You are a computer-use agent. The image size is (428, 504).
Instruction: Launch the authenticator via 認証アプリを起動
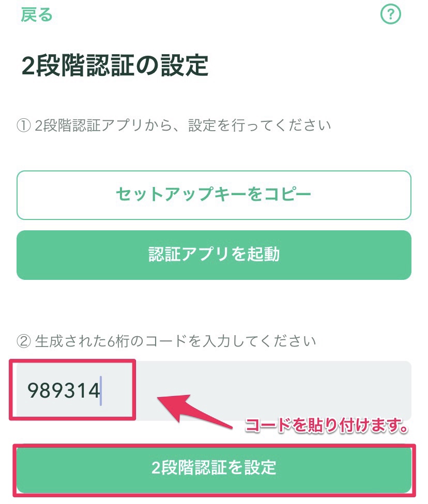[x=214, y=255]
